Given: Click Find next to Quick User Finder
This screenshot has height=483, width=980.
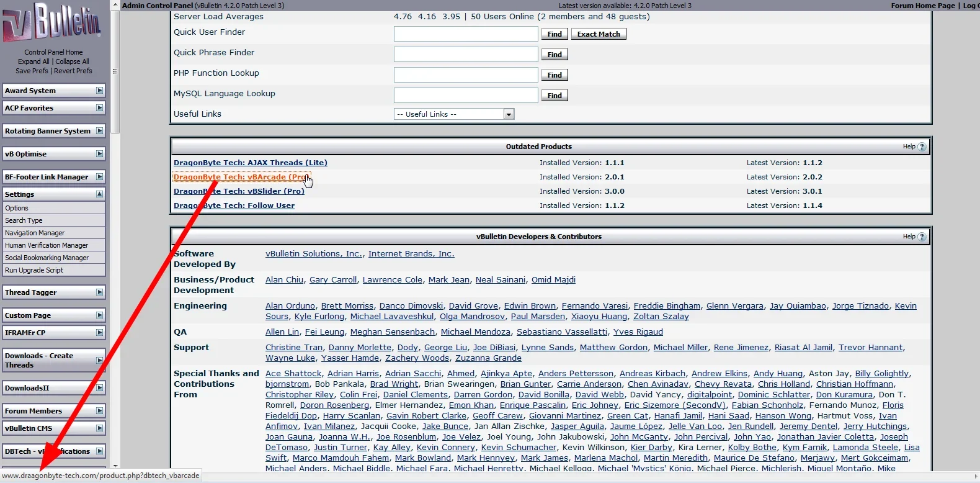Looking at the screenshot, I should tap(555, 34).
